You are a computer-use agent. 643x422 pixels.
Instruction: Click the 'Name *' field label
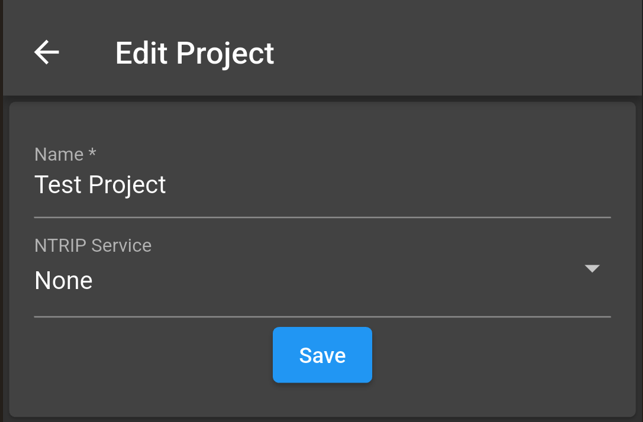click(x=65, y=154)
